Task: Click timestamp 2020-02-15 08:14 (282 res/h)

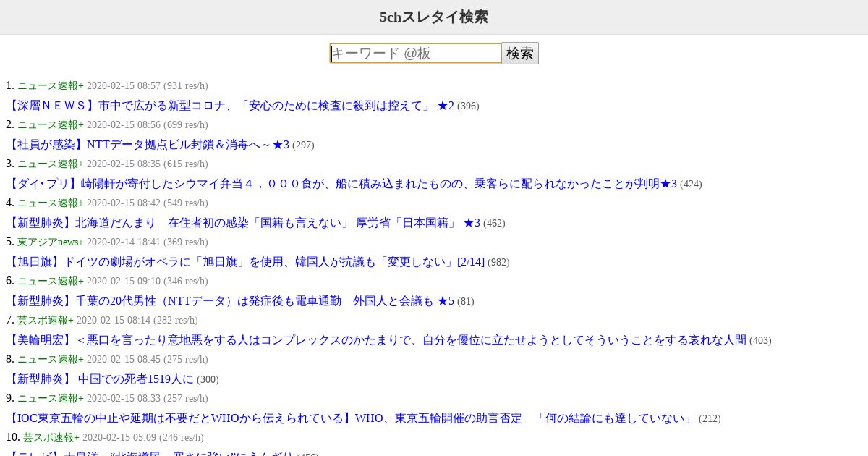Action: (x=137, y=320)
